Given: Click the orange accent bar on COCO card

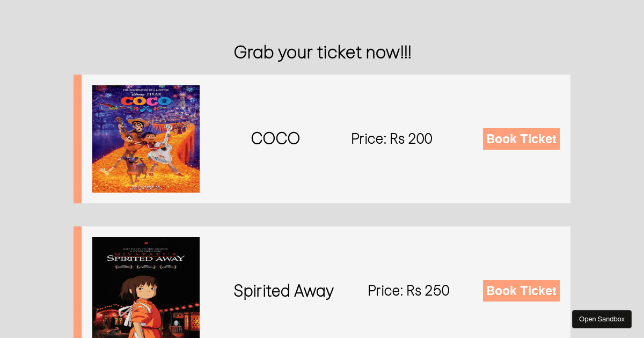Looking at the screenshot, I should [x=77, y=139].
